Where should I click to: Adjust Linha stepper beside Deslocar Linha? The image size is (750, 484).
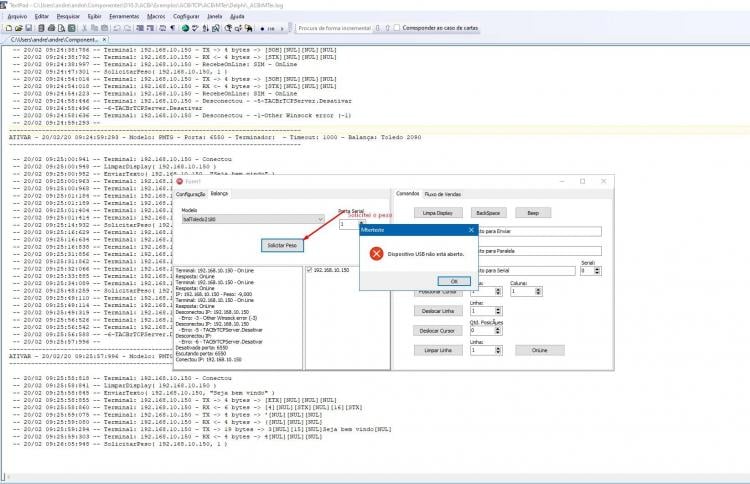(498, 311)
